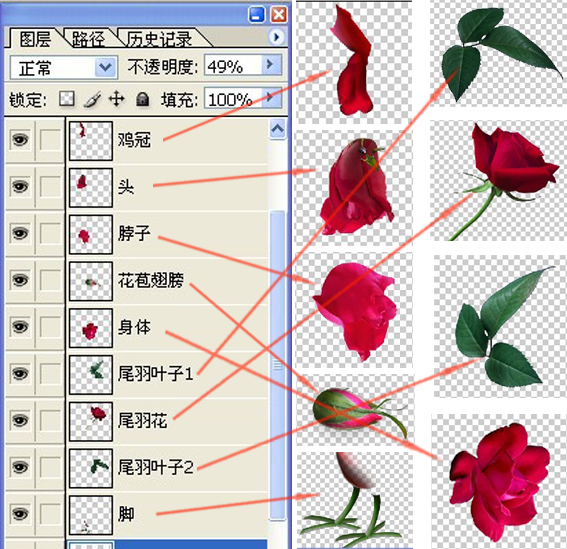Image resolution: width=567 pixels, height=549 pixels.
Task: Select the 尾羽叶子1 layer thumbnail
Action: click(91, 374)
